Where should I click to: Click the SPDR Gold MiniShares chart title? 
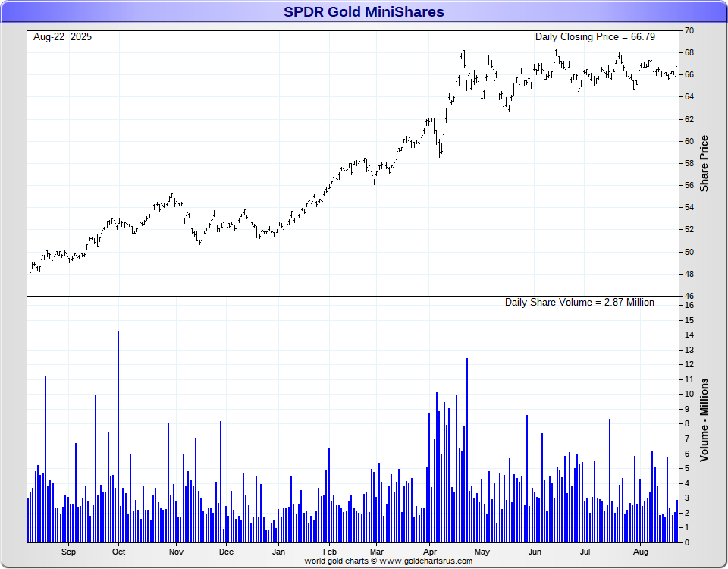tap(363, 11)
